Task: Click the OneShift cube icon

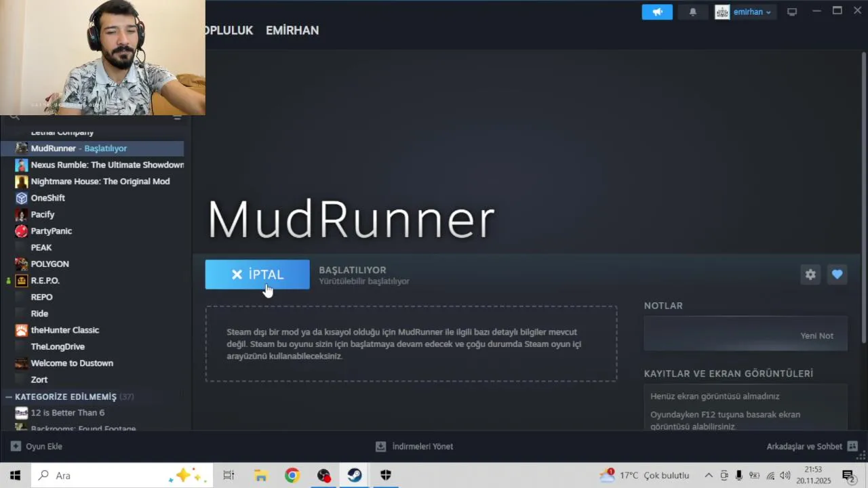Action: (x=22, y=198)
